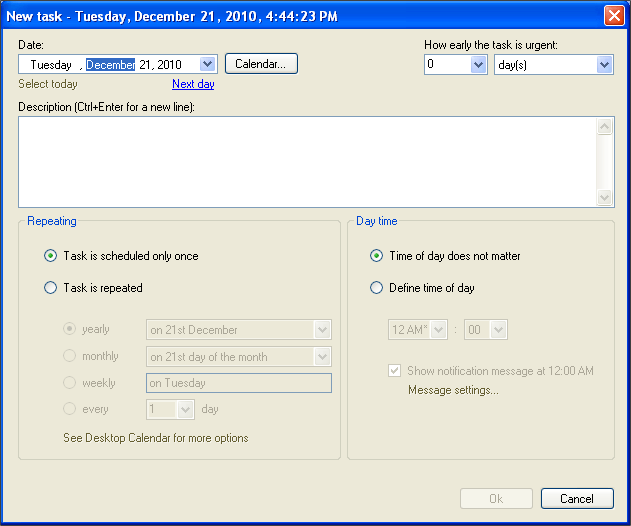The width and height of the screenshot is (631, 526).
Task: Click the description scrollbar down arrow
Action: pyautogui.click(x=604, y=197)
